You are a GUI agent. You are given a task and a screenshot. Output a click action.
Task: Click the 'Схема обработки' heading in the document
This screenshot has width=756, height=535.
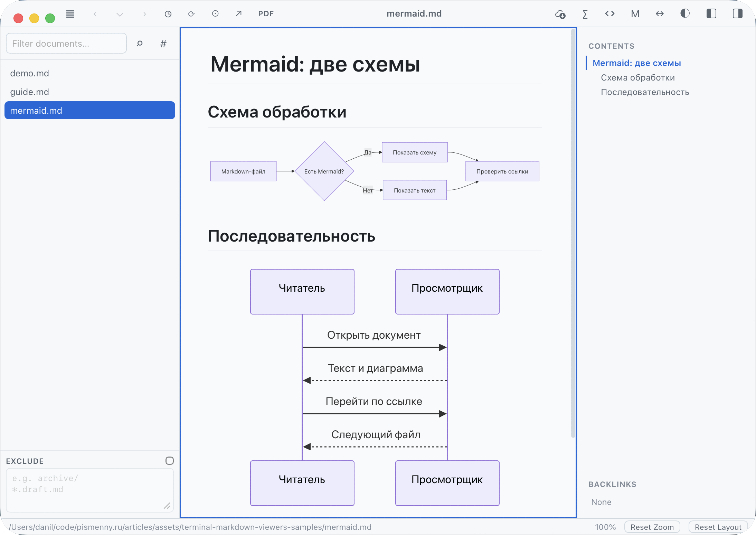coord(277,112)
